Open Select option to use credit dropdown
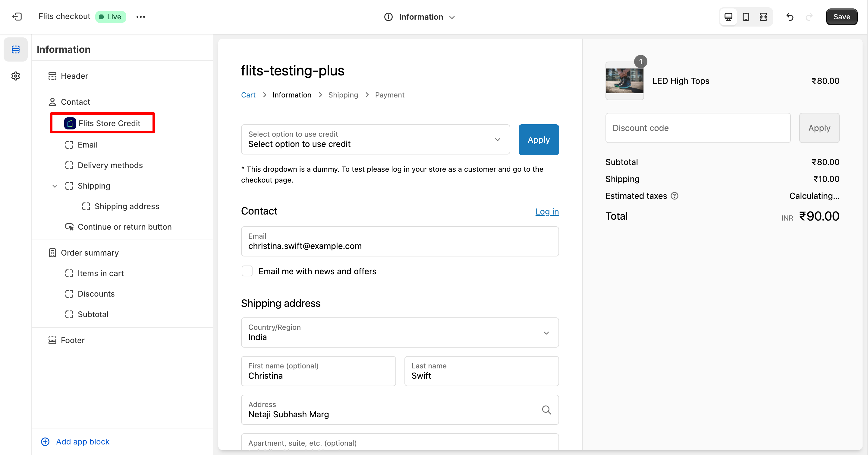This screenshot has height=455, width=868. pos(375,139)
